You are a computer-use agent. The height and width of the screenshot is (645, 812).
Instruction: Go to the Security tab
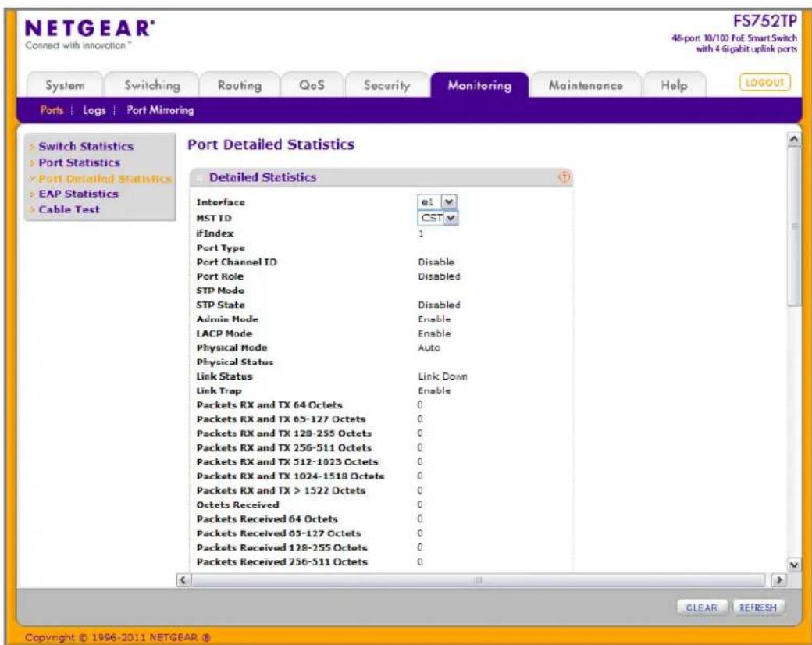(386, 85)
